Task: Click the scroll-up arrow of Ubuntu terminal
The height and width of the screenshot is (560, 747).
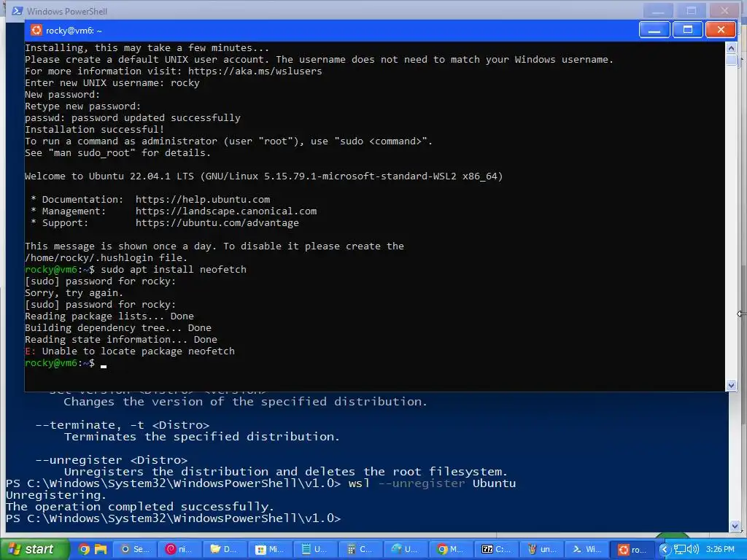Action: tap(731, 47)
